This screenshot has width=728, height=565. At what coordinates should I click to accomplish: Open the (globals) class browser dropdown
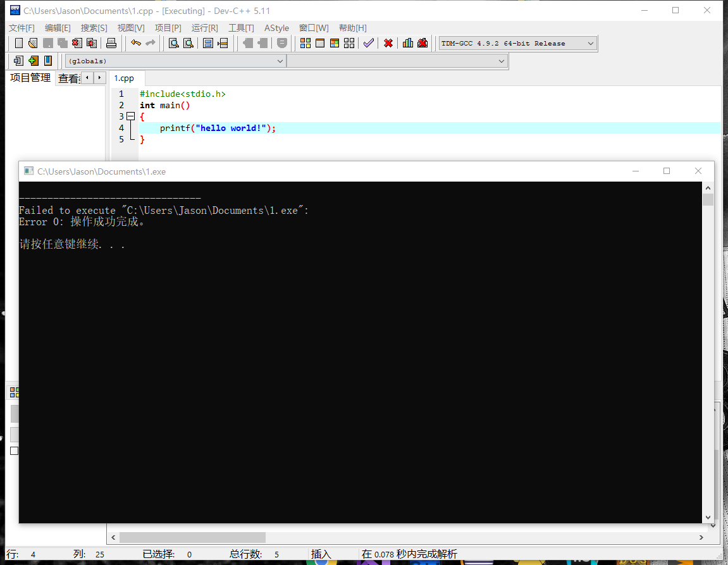point(280,61)
